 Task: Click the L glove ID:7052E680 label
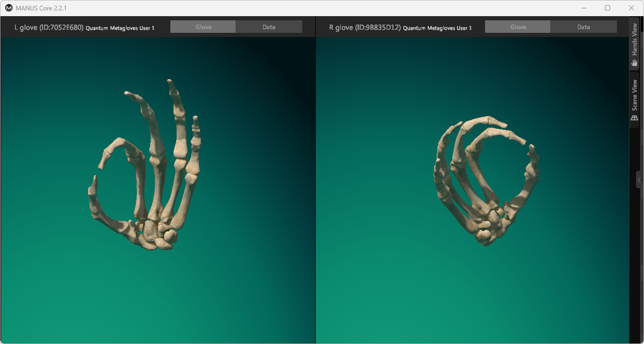(x=49, y=28)
